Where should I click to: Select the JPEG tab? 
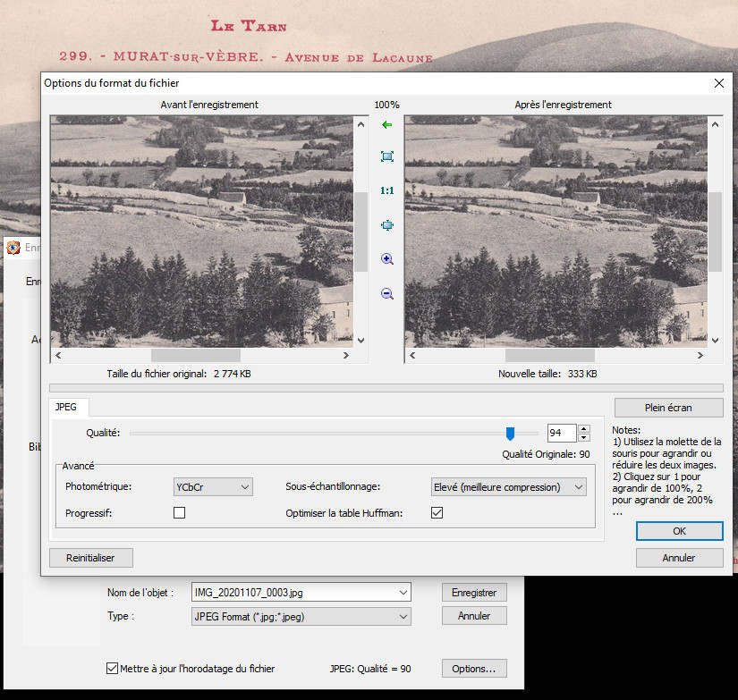click(68, 407)
